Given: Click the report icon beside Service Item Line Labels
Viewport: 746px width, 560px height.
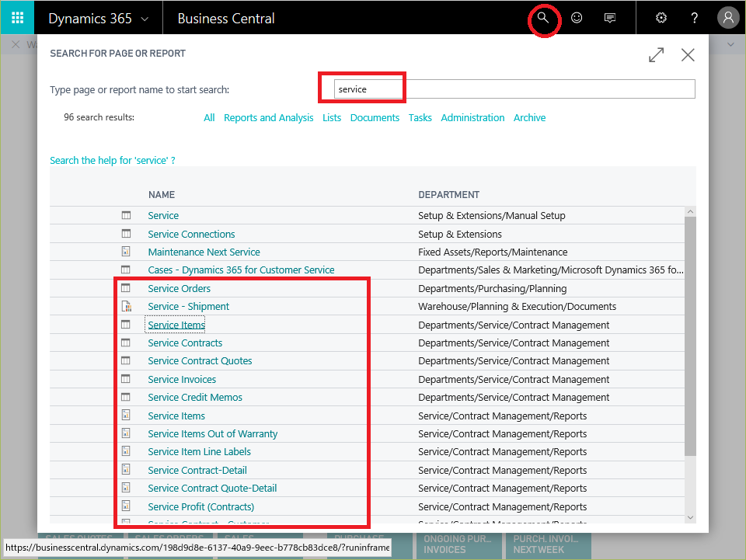Looking at the screenshot, I should coord(126,451).
